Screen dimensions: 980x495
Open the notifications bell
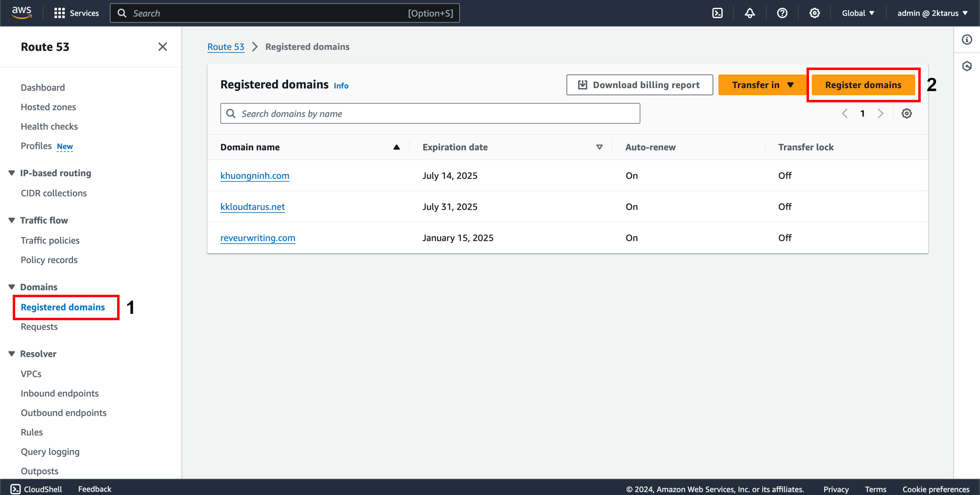(750, 13)
